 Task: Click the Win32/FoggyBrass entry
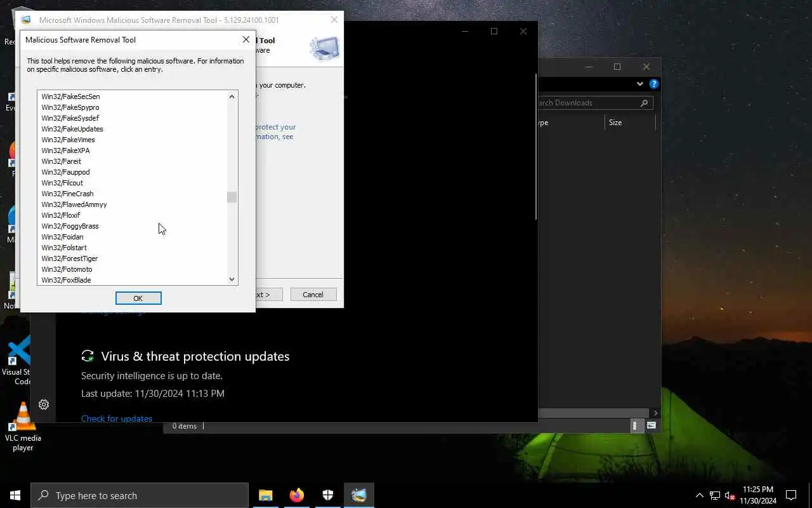pyautogui.click(x=70, y=226)
